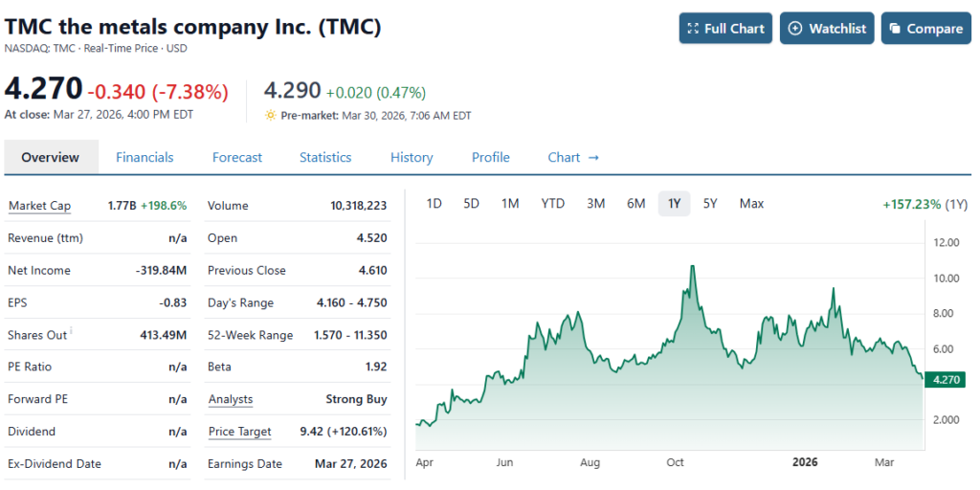Switch chart range to 5Y
This screenshot has height=490, width=980.
click(x=710, y=203)
